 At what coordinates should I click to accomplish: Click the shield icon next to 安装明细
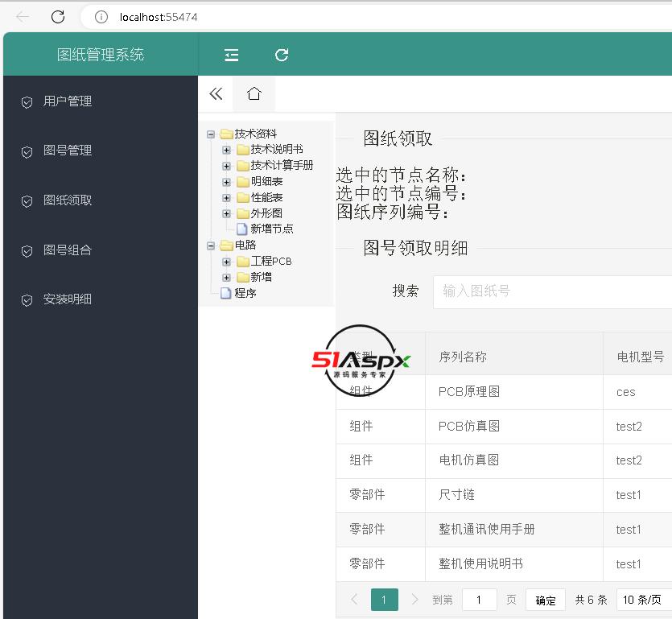tap(27, 300)
